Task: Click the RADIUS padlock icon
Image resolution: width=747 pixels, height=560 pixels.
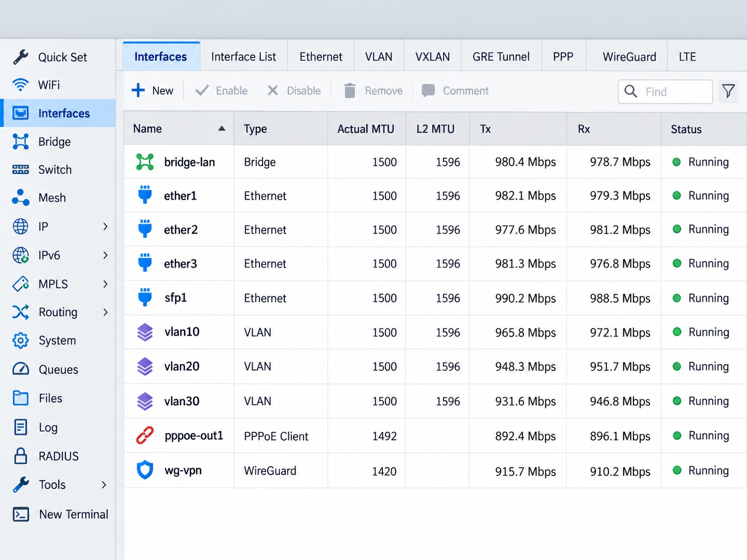Action: pos(21,456)
